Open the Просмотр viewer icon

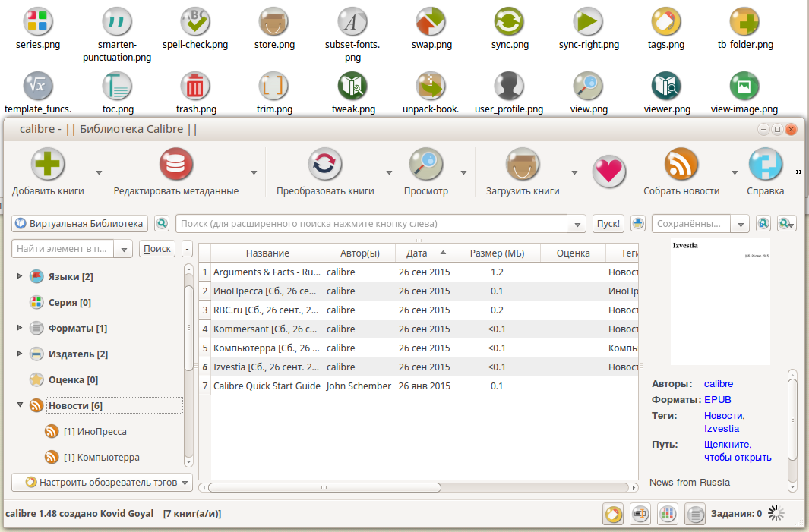425,165
